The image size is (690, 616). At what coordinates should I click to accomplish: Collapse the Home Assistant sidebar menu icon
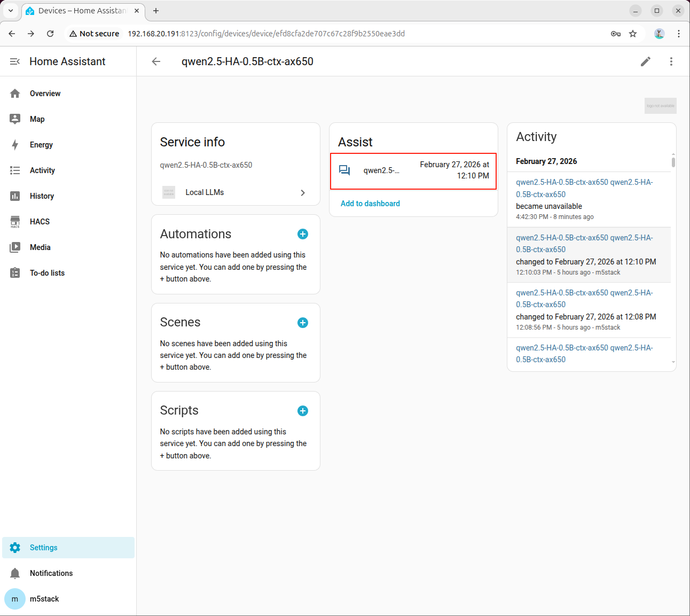15,61
